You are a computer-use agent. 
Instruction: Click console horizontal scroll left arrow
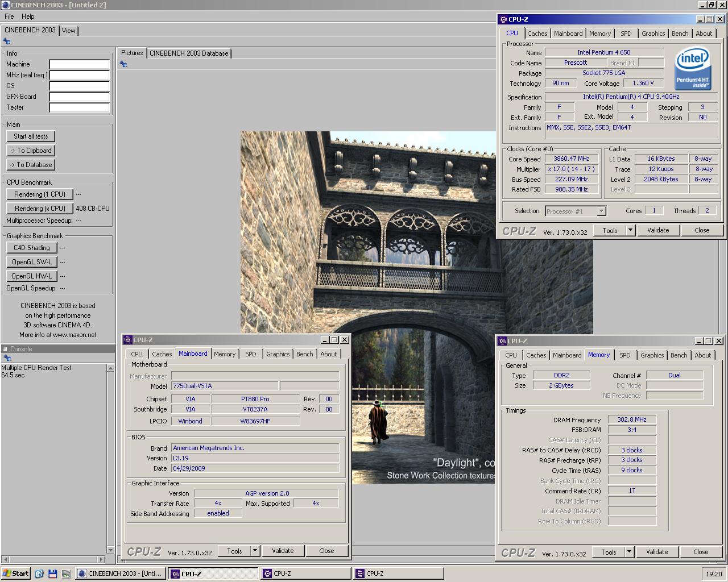[5, 559]
